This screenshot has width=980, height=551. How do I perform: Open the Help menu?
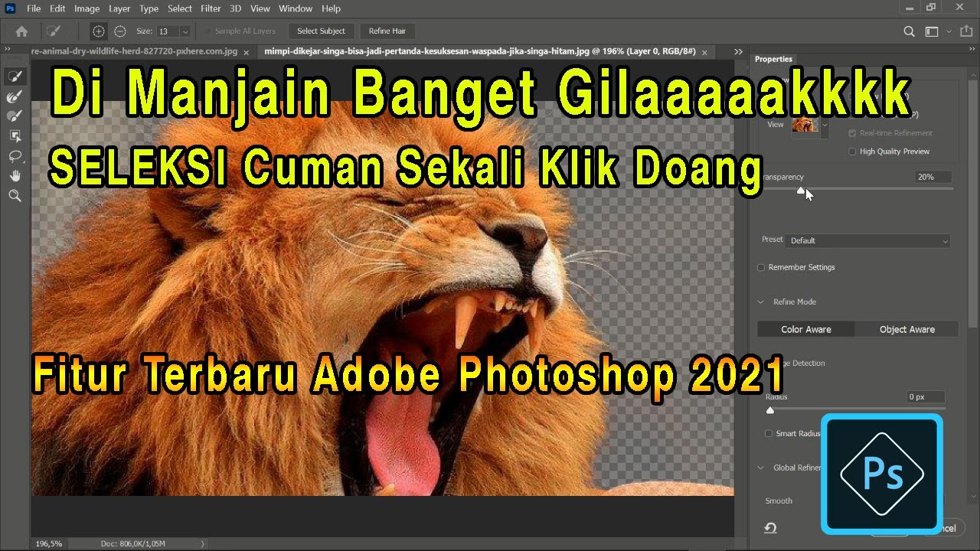[331, 8]
